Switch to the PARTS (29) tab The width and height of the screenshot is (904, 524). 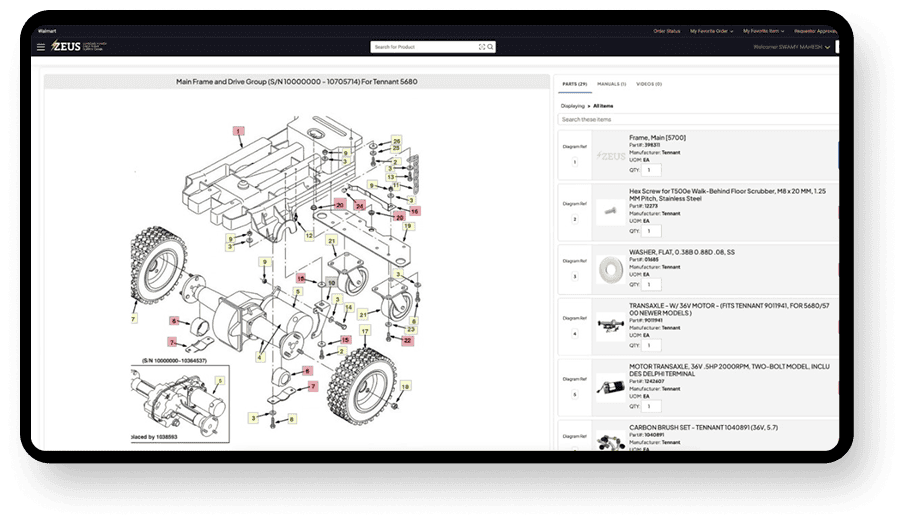pos(574,84)
